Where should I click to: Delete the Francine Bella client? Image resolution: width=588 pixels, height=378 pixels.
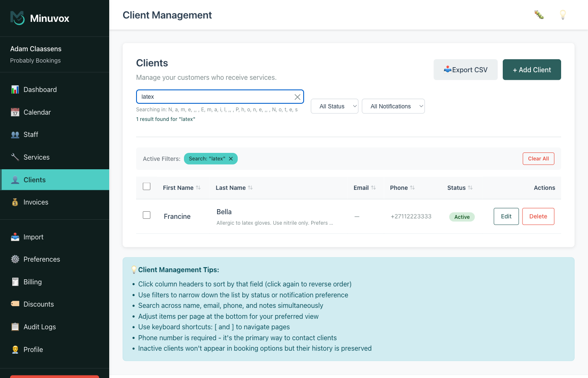(x=538, y=216)
